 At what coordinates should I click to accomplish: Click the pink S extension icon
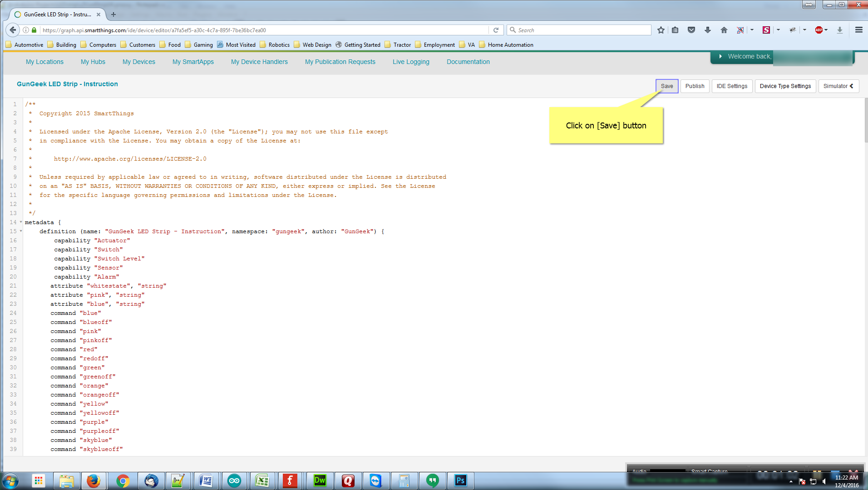pyautogui.click(x=766, y=30)
